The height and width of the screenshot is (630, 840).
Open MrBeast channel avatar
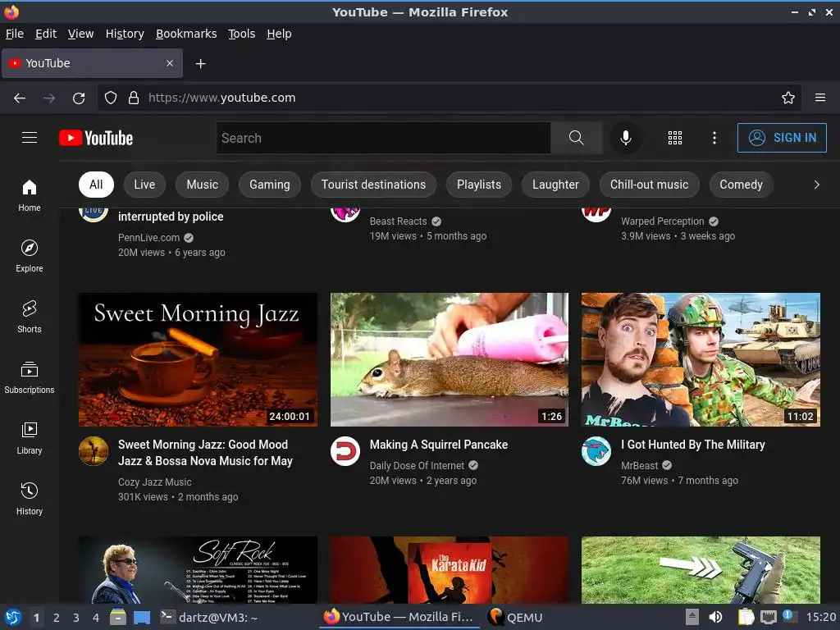(596, 451)
